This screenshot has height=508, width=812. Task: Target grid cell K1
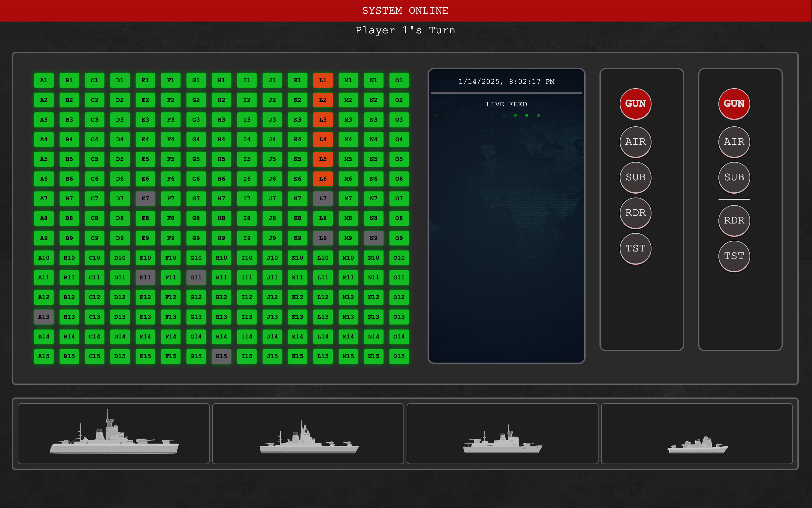tap(298, 80)
